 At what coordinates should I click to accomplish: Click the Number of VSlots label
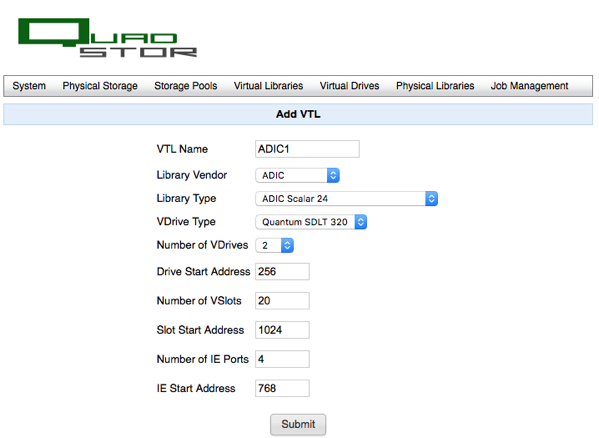coord(199,301)
